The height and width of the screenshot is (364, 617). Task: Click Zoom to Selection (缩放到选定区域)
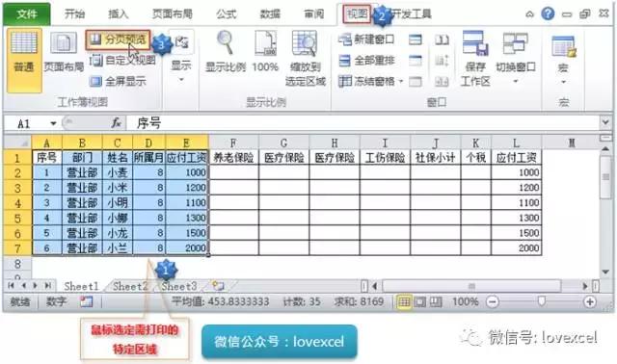[x=306, y=59]
